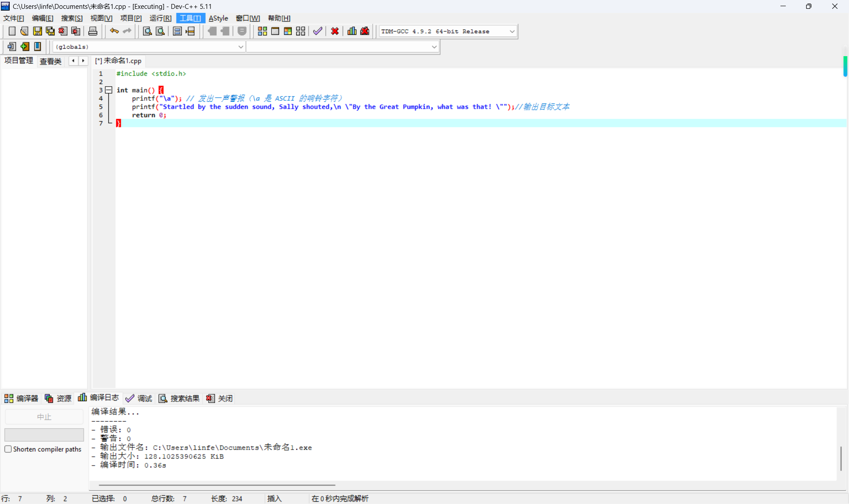Viewport: 849px width, 504px height.
Task: Click the Find magnifier toolbar icon
Action: [x=147, y=31]
